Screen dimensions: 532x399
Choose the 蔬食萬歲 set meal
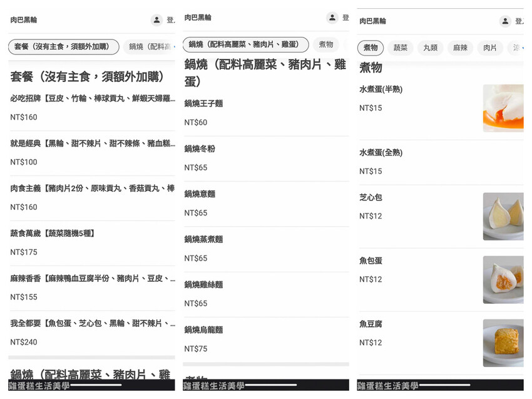coord(92,242)
